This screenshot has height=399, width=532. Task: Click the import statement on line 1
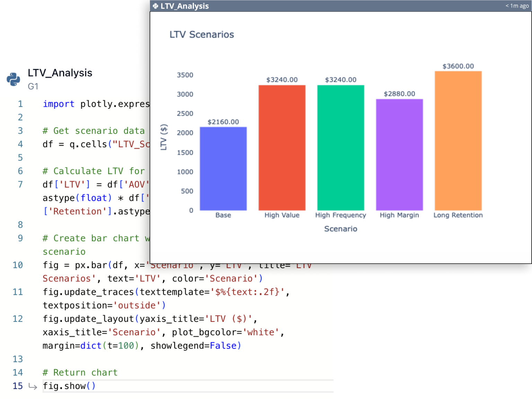59,104
